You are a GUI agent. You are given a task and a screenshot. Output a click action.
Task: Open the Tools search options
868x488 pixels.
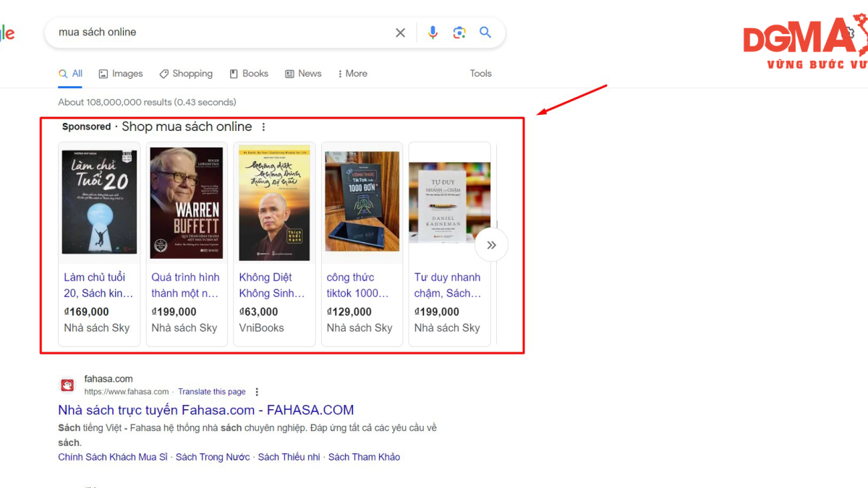pyautogui.click(x=480, y=74)
